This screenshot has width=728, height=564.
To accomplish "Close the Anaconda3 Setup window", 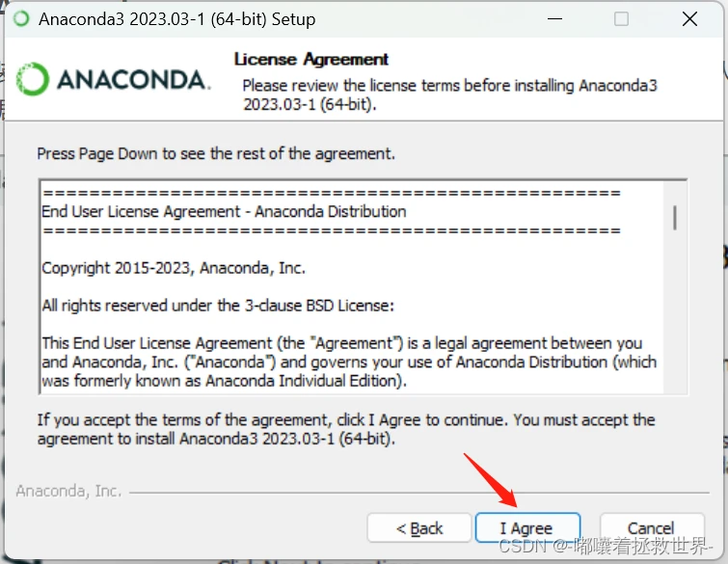I will click(x=689, y=19).
